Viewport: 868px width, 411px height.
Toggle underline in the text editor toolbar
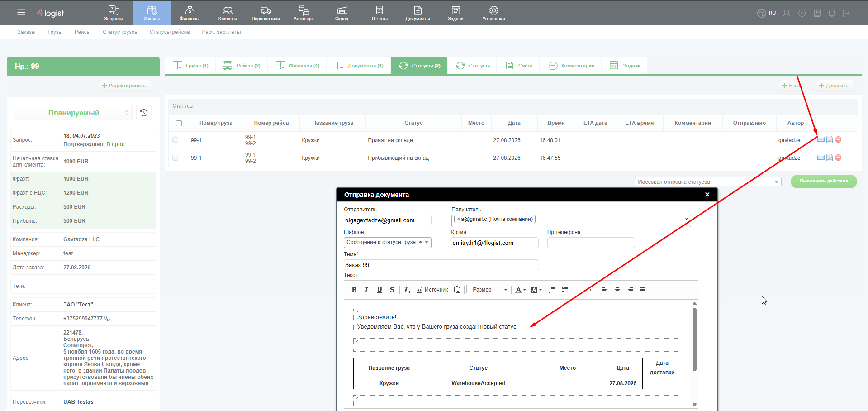pyautogui.click(x=379, y=290)
